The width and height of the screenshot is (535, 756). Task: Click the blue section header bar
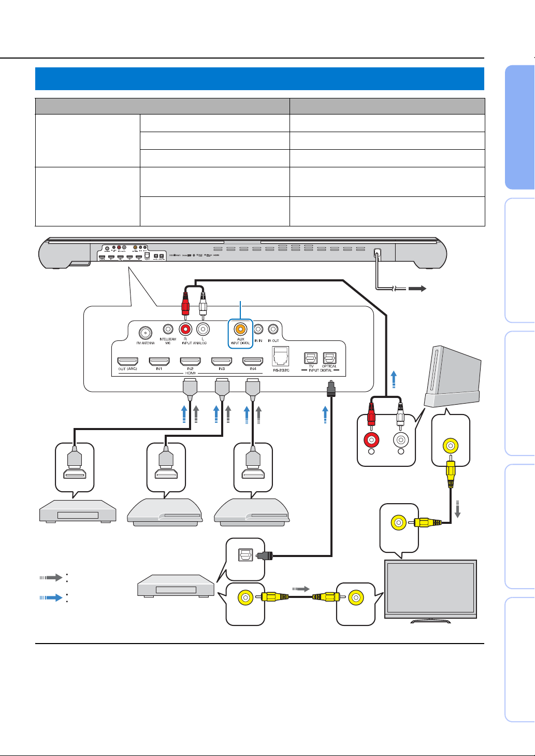tap(259, 79)
